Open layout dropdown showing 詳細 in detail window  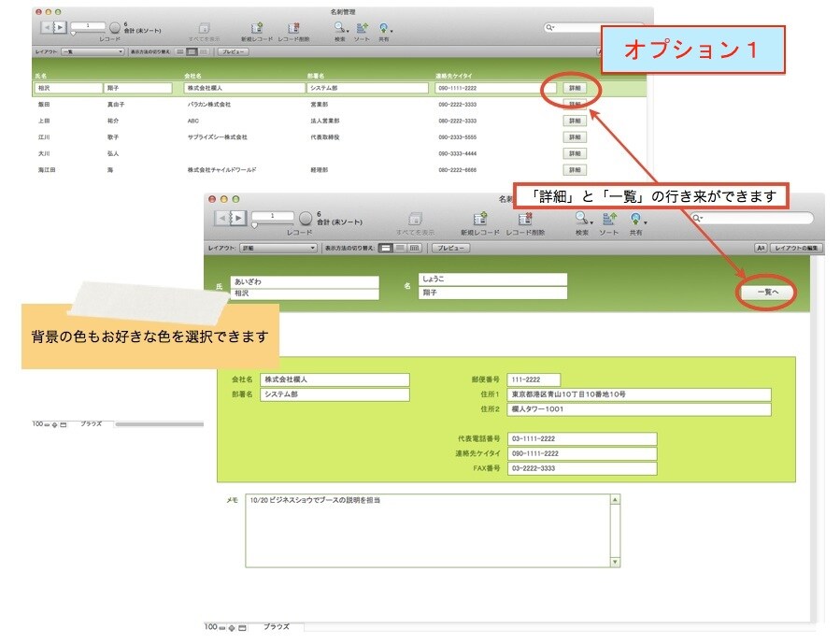point(278,248)
